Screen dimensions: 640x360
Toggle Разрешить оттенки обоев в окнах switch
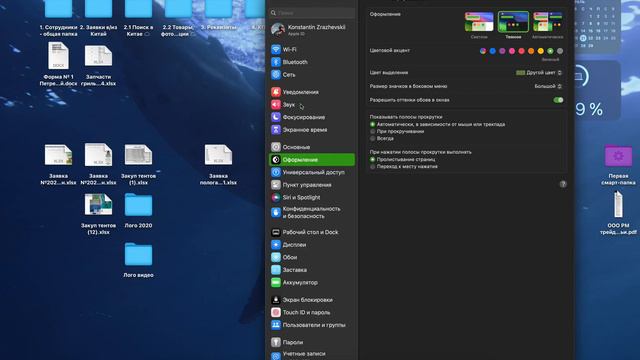(x=558, y=100)
